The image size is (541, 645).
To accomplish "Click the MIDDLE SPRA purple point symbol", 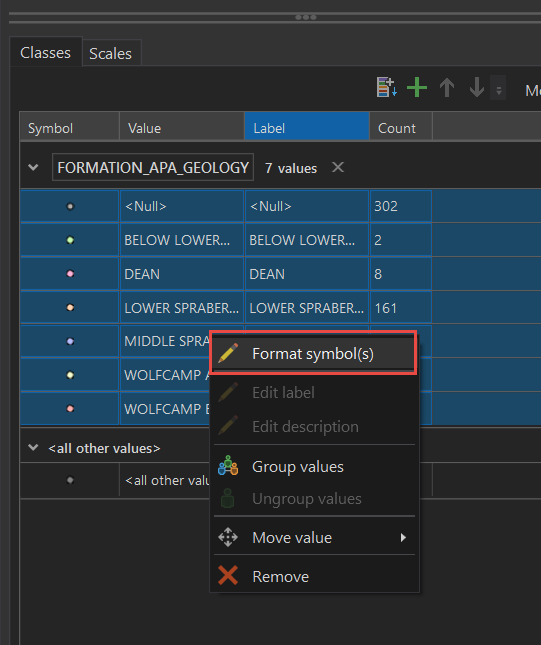I will tap(70, 341).
